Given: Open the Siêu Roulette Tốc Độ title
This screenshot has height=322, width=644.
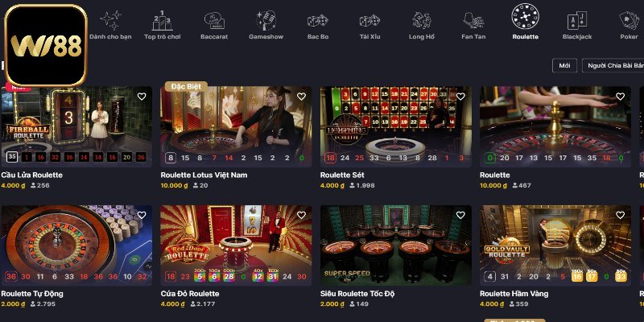Looking at the screenshot, I should point(356,294).
